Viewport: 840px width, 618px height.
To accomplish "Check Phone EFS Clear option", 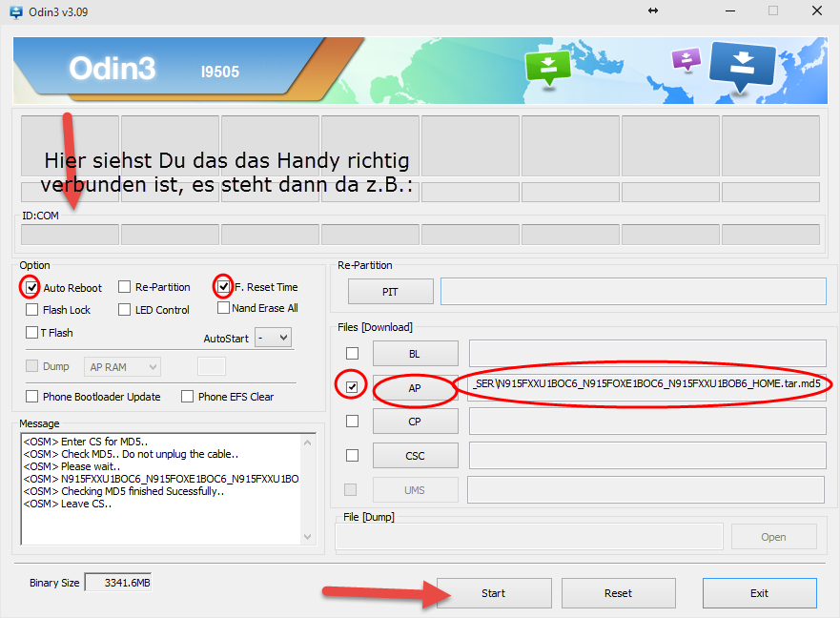I will click(187, 396).
